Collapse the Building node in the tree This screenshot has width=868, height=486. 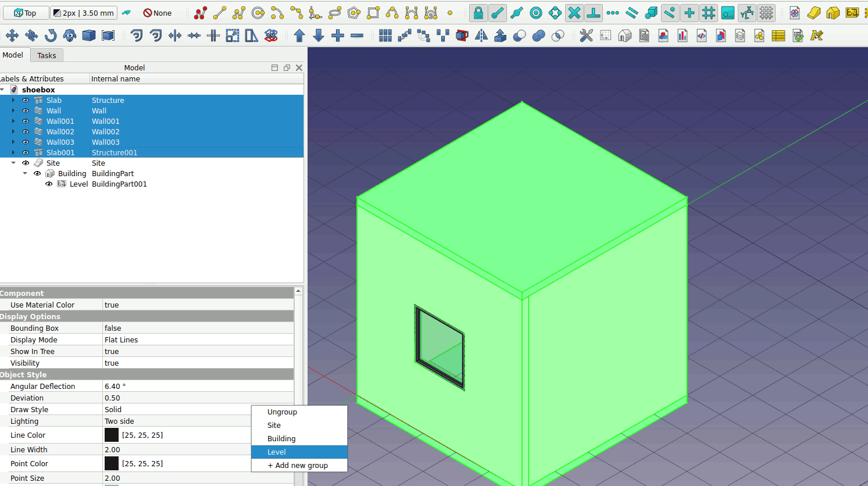click(x=25, y=174)
